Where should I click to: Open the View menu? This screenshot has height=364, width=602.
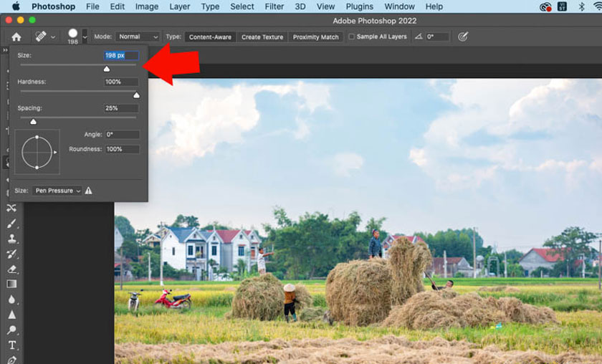(325, 6)
